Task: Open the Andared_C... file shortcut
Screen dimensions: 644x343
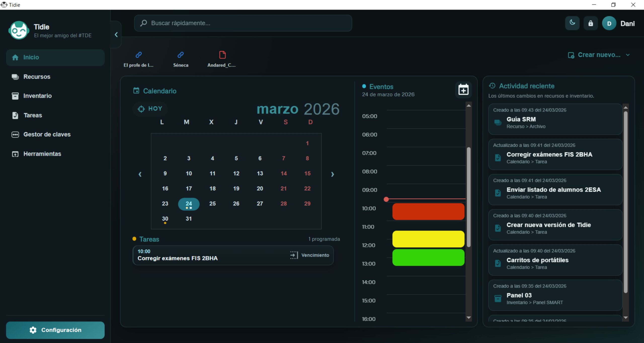Action: [x=222, y=59]
